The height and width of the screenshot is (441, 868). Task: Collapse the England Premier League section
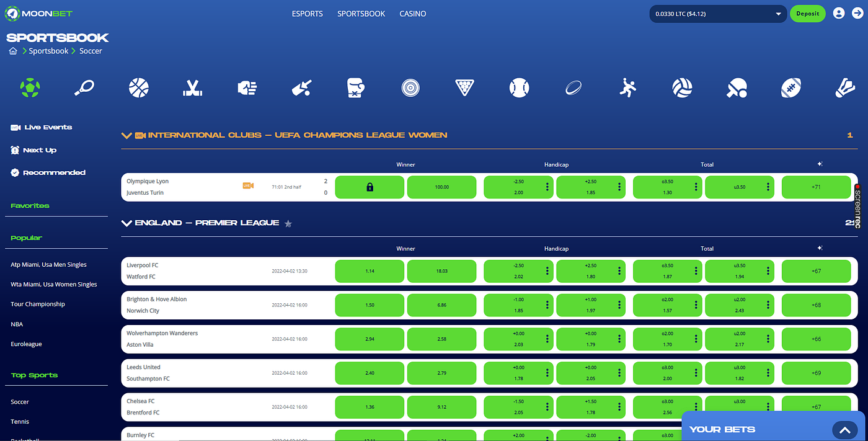pyautogui.click(x=127, y=223)
